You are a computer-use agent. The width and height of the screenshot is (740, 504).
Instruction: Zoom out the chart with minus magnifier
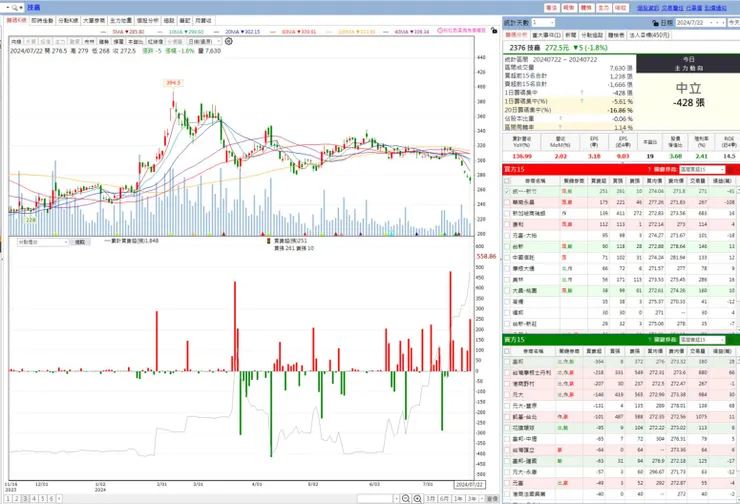[405, 498]
